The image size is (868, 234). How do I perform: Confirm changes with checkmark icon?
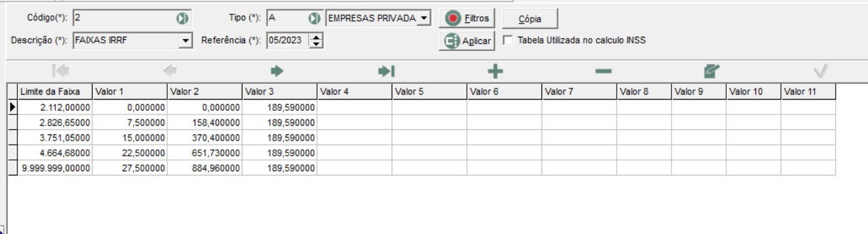[x=821, y=72]
